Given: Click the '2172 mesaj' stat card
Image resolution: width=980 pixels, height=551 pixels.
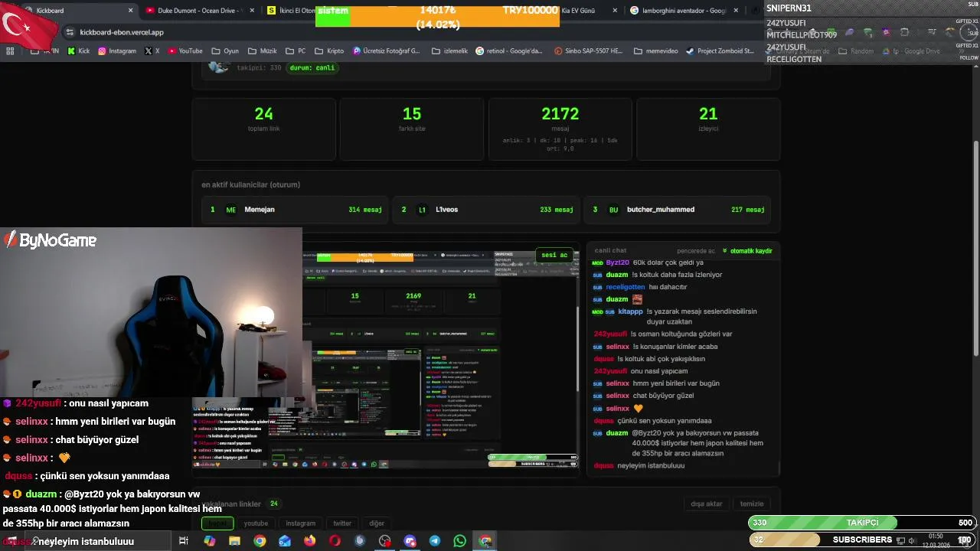Looking at the screenshot, I should [560, 129].
